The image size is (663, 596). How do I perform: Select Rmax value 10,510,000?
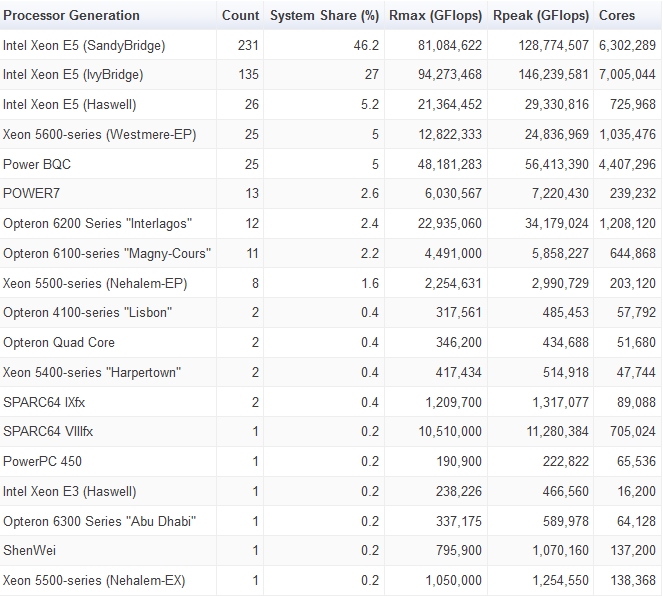(450, 432)
